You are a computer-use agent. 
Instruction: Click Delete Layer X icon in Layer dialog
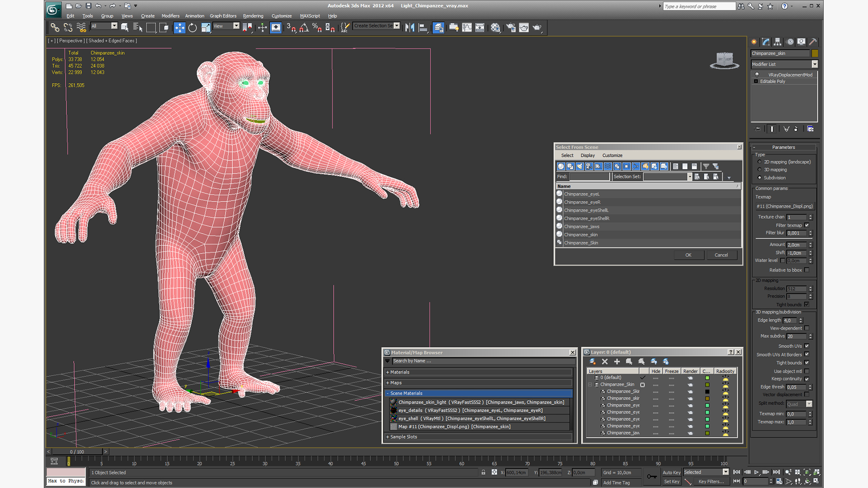[x=605, y=361]
